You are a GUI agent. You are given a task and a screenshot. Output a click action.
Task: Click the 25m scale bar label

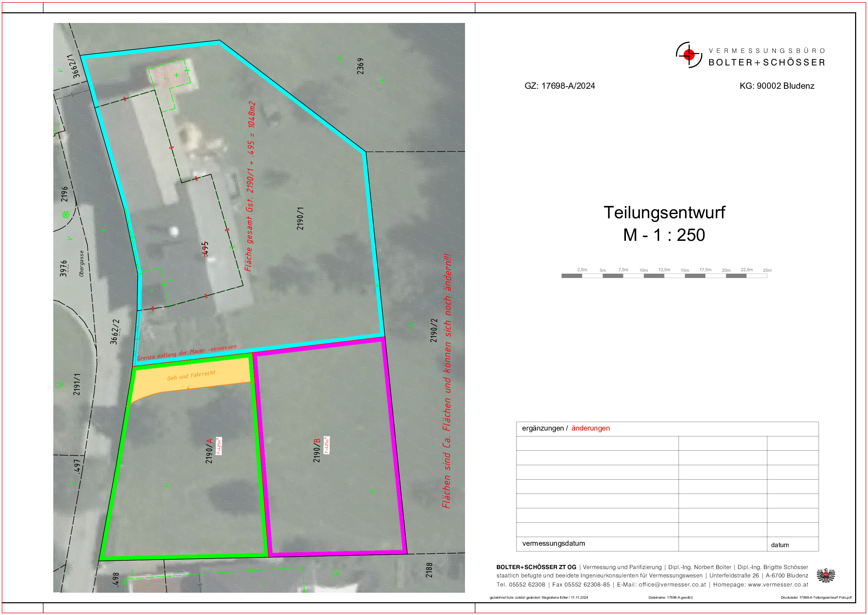click(x=767, y=270)
